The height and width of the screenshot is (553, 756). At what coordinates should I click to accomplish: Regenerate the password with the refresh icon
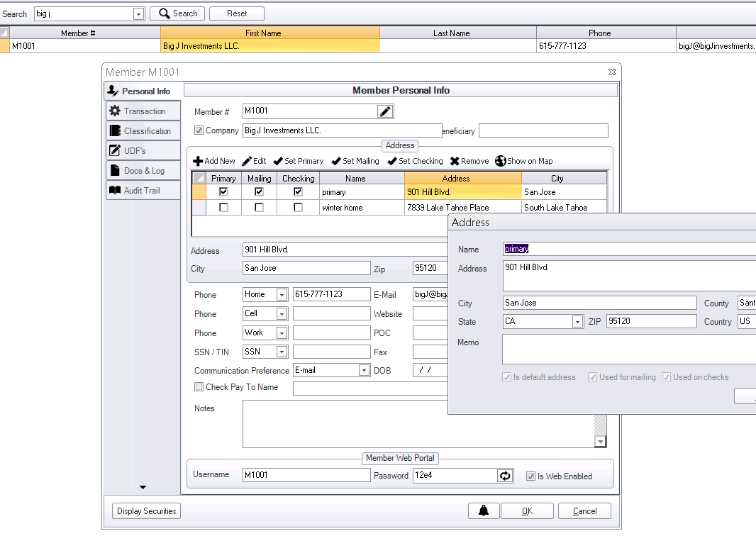(505, 476)
